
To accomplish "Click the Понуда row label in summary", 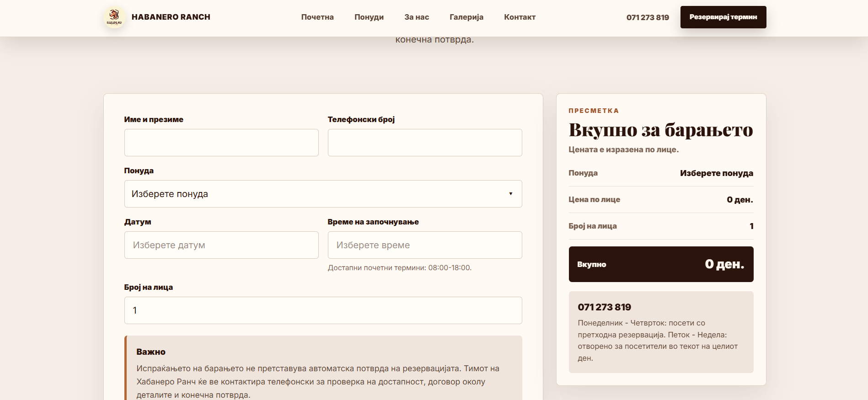I will tap(583, 173).
